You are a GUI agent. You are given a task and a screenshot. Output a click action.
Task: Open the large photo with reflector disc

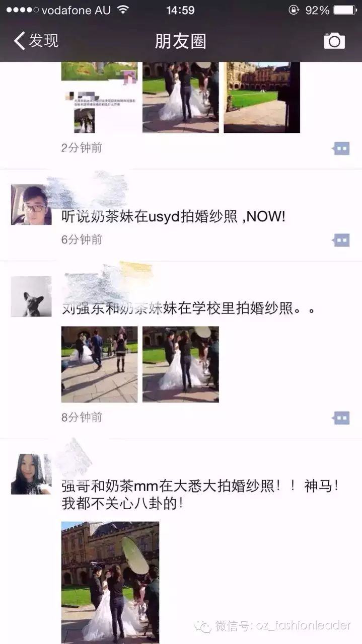[x=110, y=581]
